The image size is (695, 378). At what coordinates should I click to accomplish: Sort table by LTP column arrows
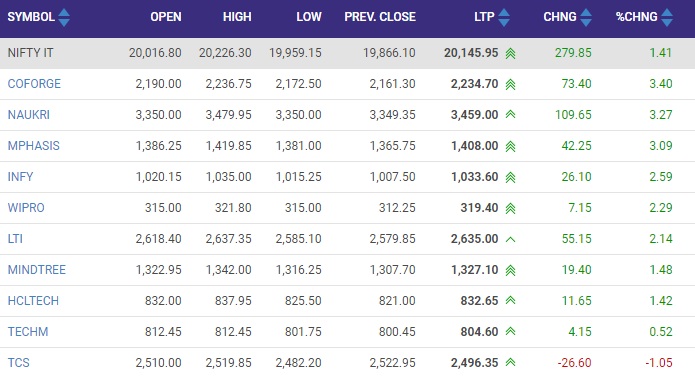tap(504, 18)
